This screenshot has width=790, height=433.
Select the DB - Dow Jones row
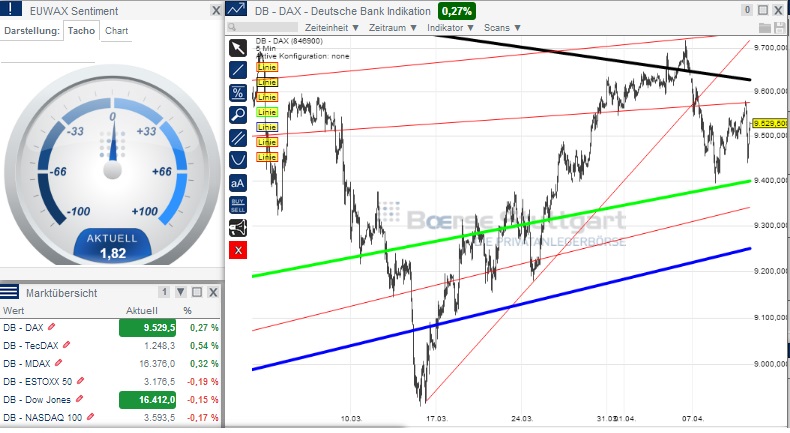110,399
